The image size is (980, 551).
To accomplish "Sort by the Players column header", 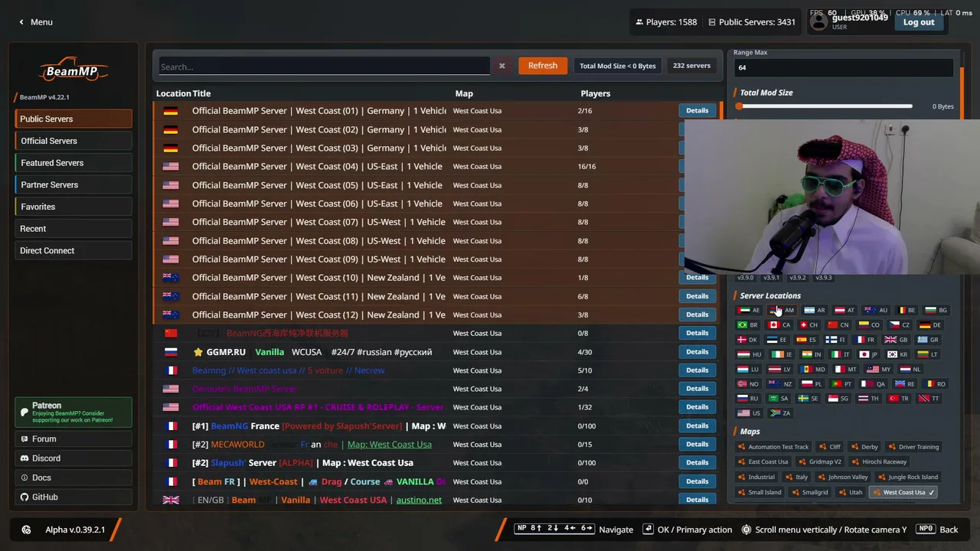I will [596, 93].
